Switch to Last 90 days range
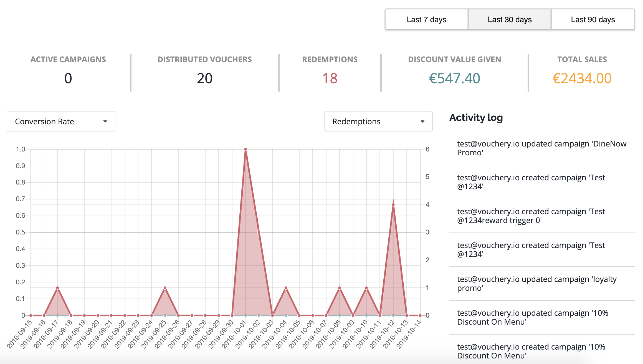Image resolution: width=643 pixels, height=364 pixels. coord(593,20)
